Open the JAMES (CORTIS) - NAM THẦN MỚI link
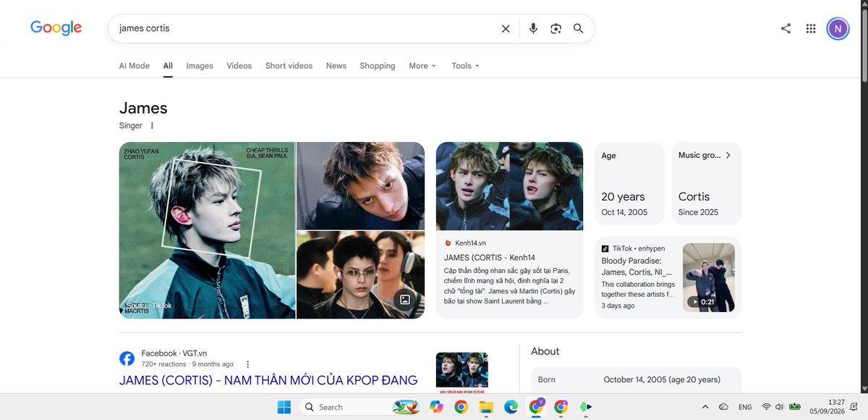The height and width of the screenshot is (420, 868). 268,380
